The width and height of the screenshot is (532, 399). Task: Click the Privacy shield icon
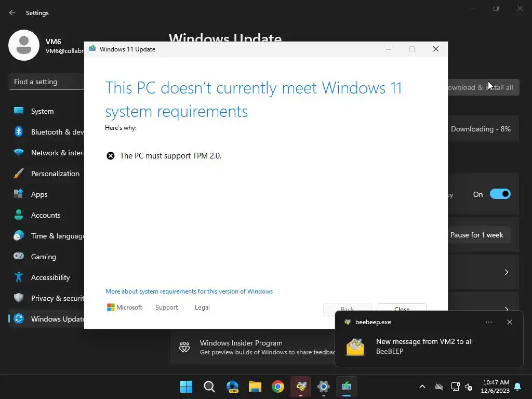19,298
